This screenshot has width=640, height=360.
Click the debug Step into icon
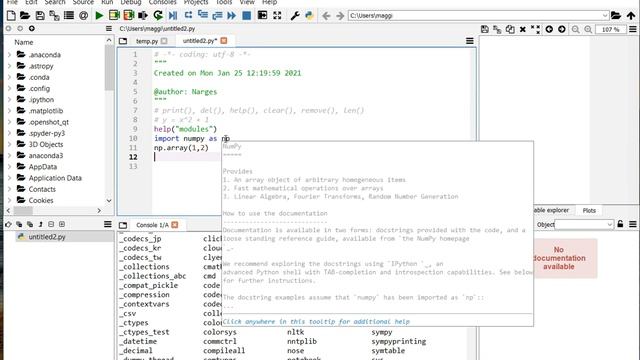203,15
